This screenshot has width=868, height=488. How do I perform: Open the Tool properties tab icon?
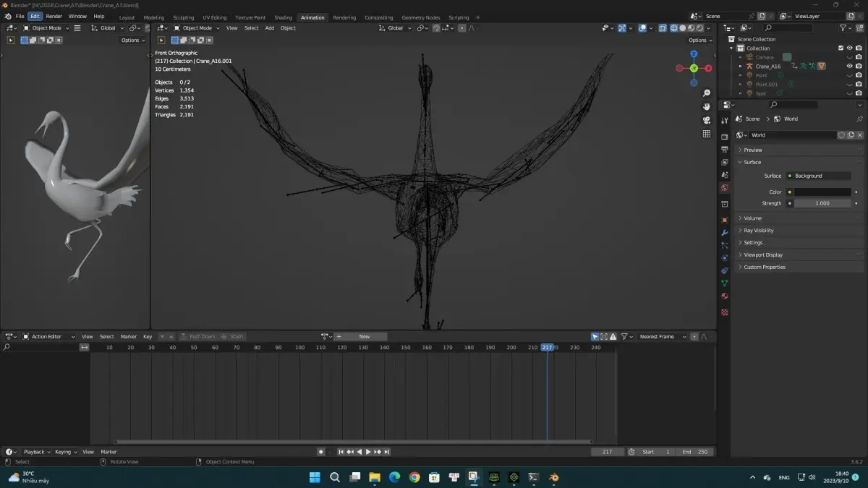click(725, 121)
